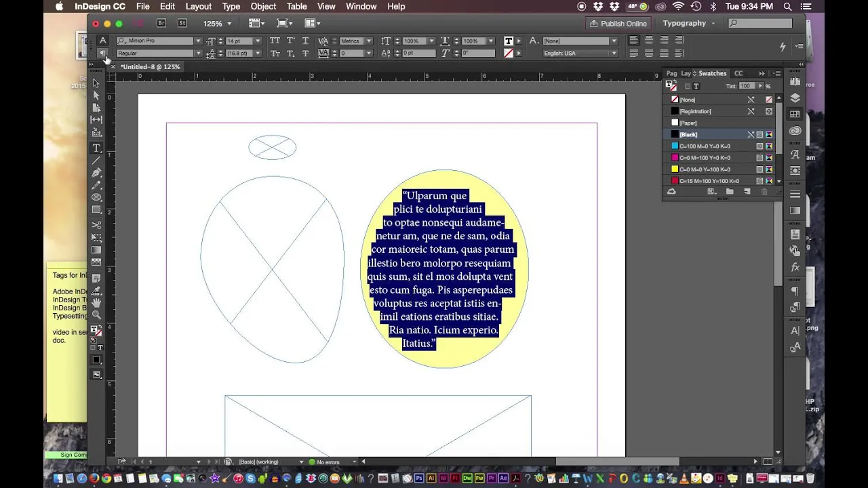Open the Pages panel icon in dock
The width and height of the screenshot is (868, 488).
pyautogui.click(x=795, y=82)
